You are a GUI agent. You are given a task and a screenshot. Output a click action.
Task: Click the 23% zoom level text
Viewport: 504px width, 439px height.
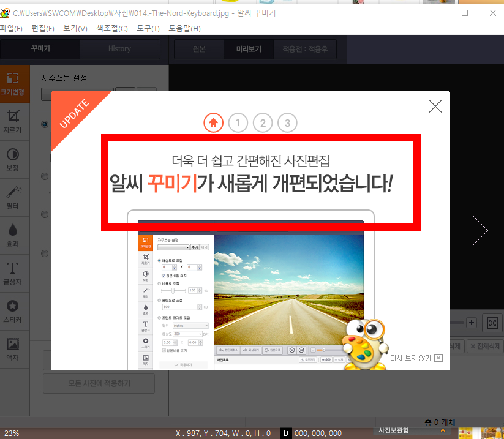tap(12, 433)
